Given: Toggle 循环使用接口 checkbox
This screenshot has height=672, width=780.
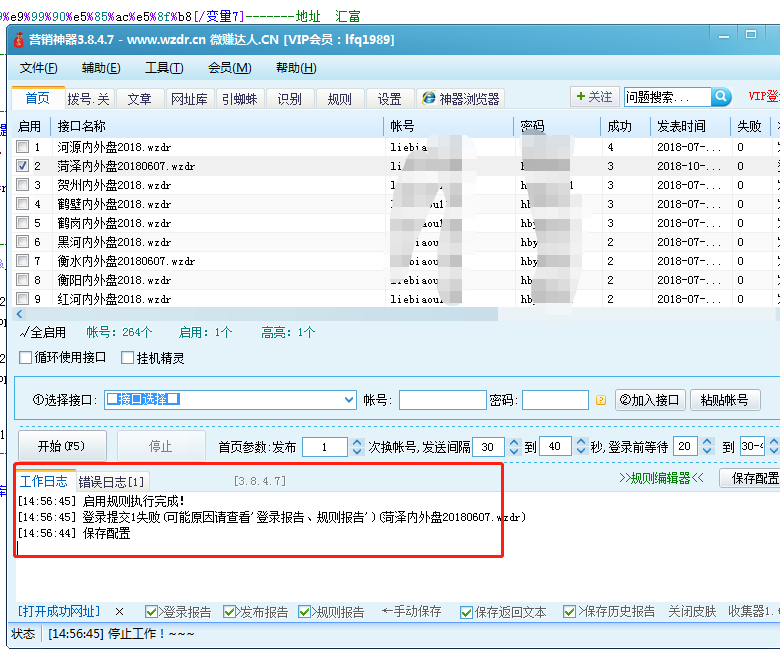Looking at the screenshot, I should [x=25, y=357].
